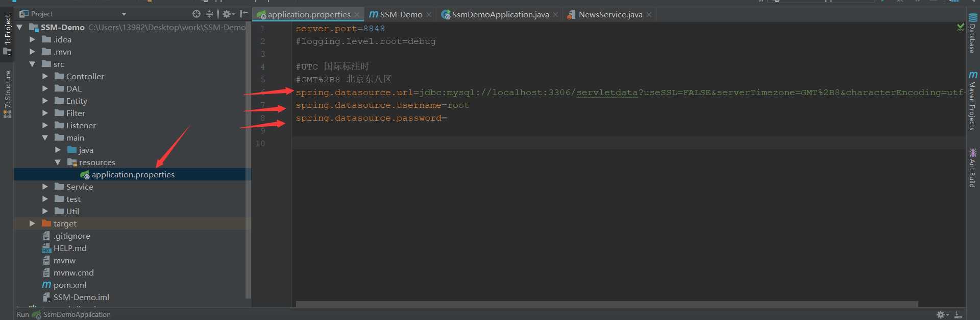Open Project panel gear settings

(227, 14)
